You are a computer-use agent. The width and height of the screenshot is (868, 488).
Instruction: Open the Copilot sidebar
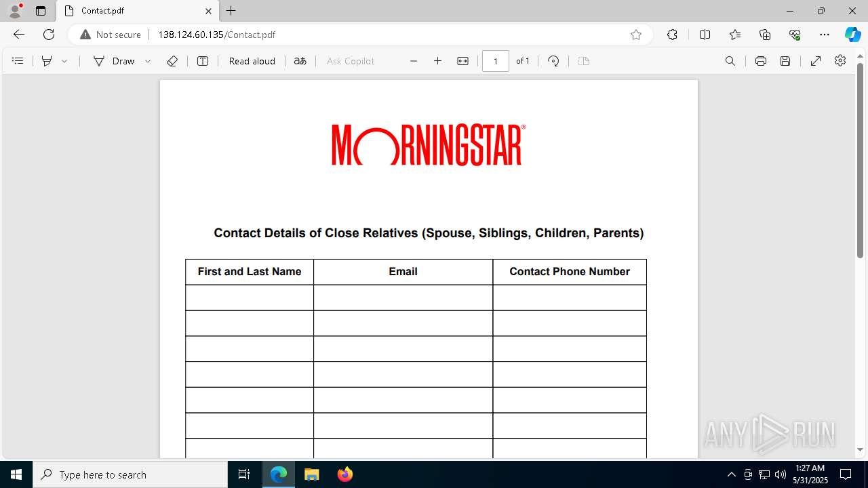coord(852,35)
